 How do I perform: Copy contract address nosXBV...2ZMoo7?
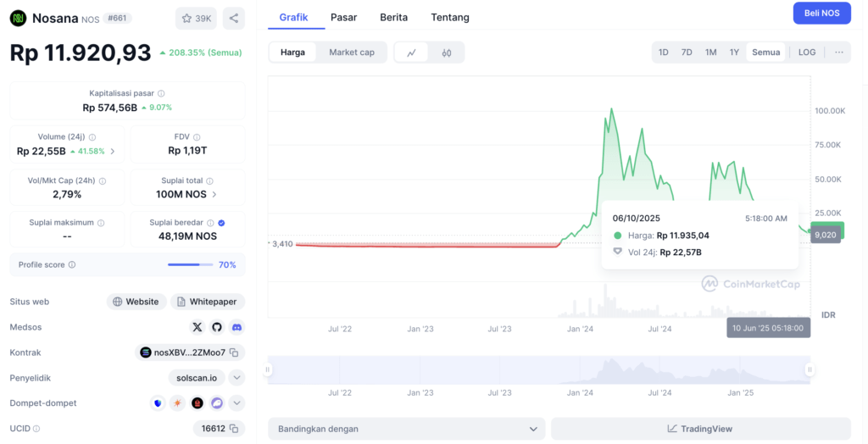(234, 352)
